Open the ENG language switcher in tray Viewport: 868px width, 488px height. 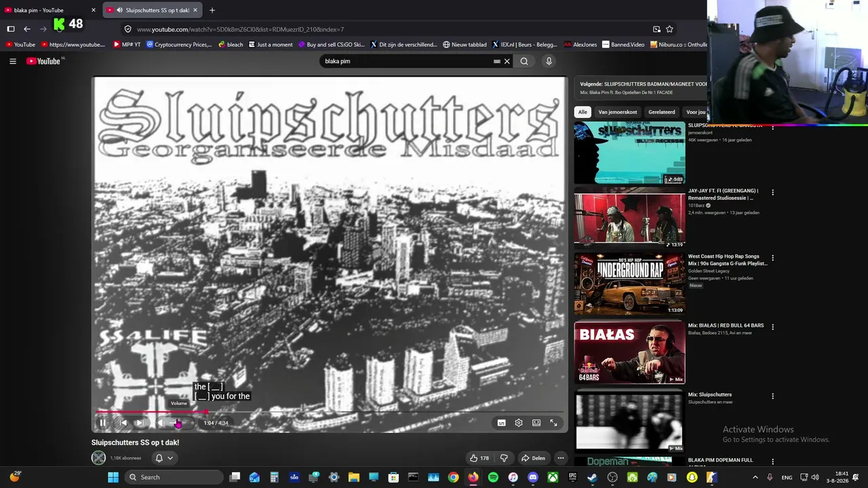(787, 478)
